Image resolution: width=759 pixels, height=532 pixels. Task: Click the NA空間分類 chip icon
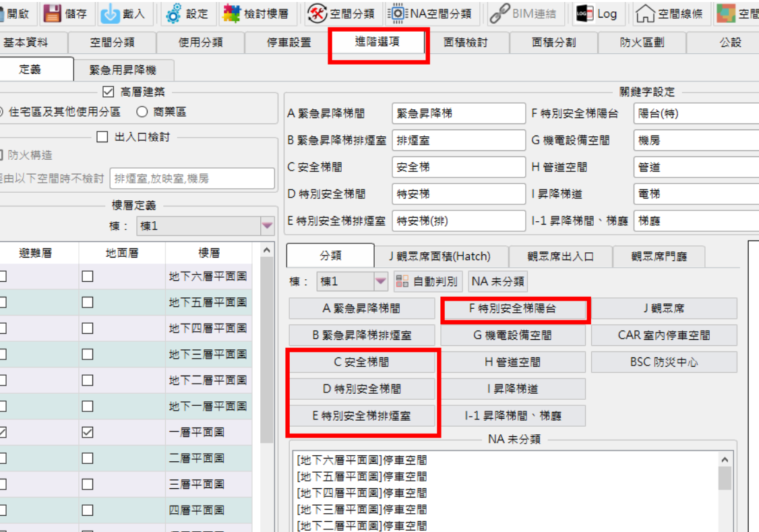[x=398, y=13]
